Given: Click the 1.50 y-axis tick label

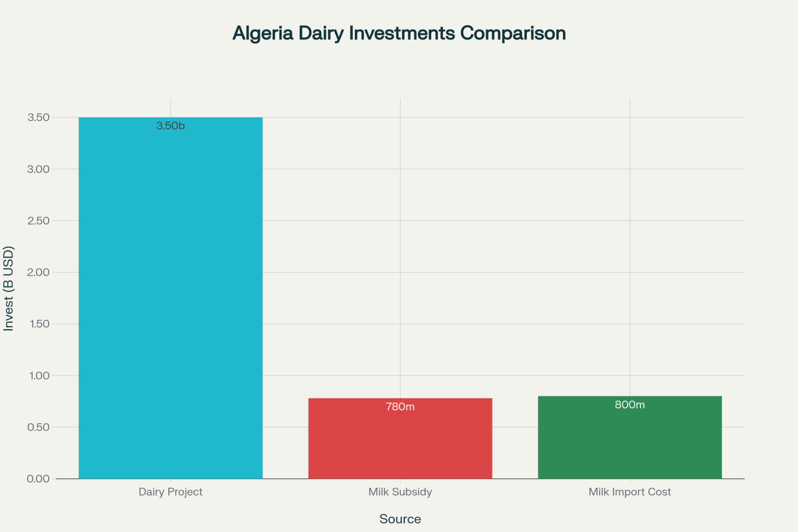Looking at the screenshot, I should point(40,324).
